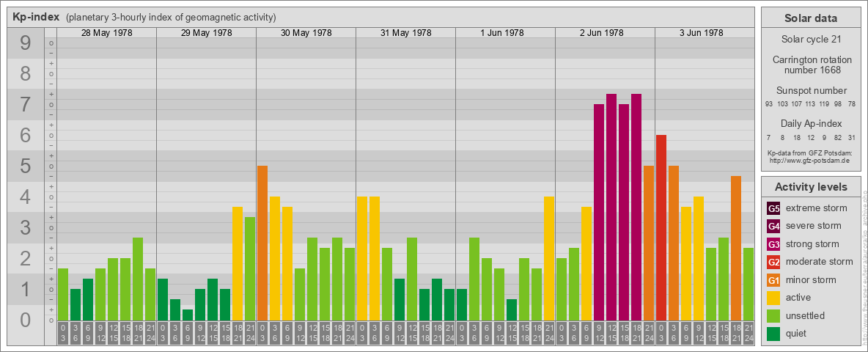The width and height of the screenshot is (868, 352).
Task: Select the 3 Jun 1978 0-3 red bar
Action: pyautogui.click(x=661, y=227)
